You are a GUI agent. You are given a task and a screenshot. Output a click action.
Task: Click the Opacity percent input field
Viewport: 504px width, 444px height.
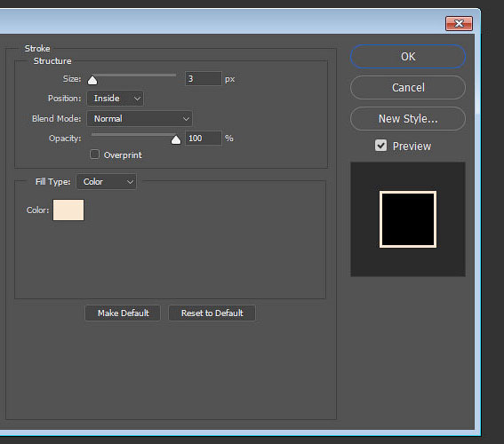[x=204, y=139]
